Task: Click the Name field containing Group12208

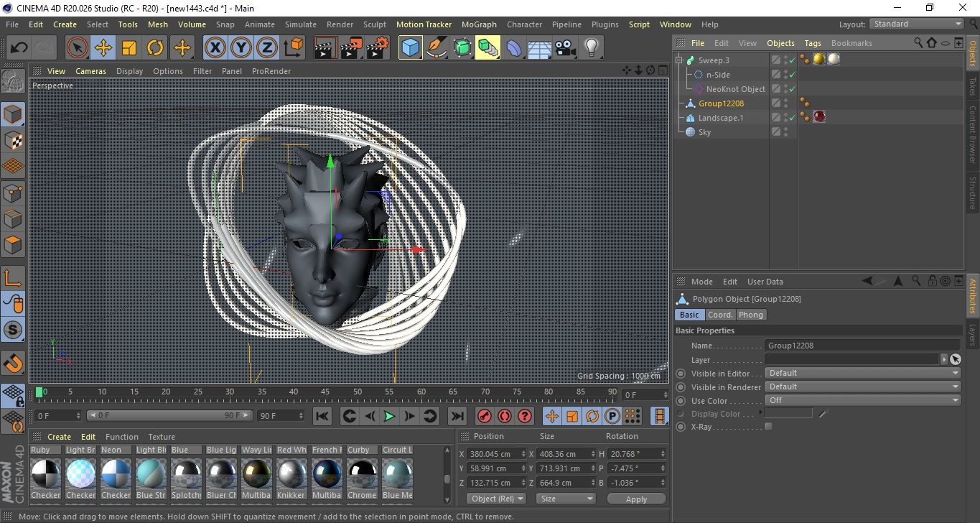Action: [x=862, y=346]
